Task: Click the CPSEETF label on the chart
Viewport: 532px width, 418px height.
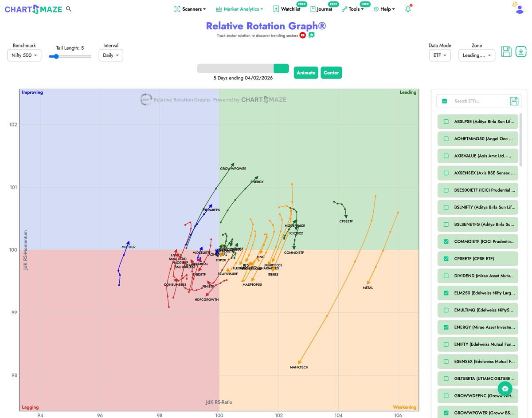Action: [x=346, y=221]
